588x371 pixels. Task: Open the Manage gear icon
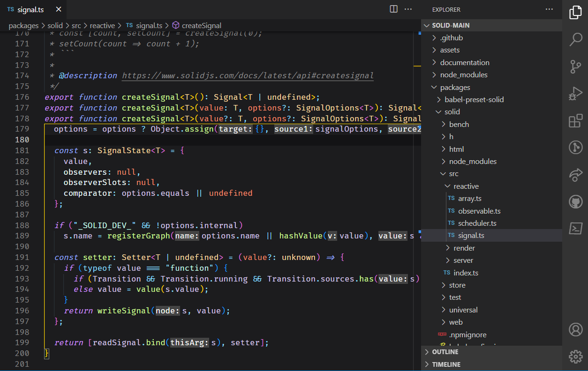[x=575, y=356]
